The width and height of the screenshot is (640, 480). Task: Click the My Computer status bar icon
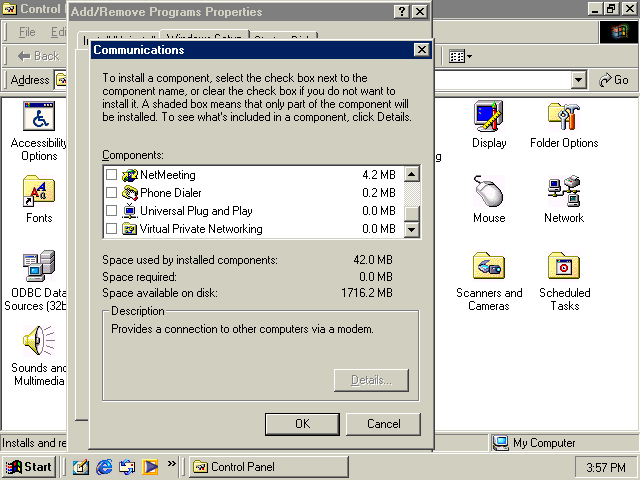point(500,442)
